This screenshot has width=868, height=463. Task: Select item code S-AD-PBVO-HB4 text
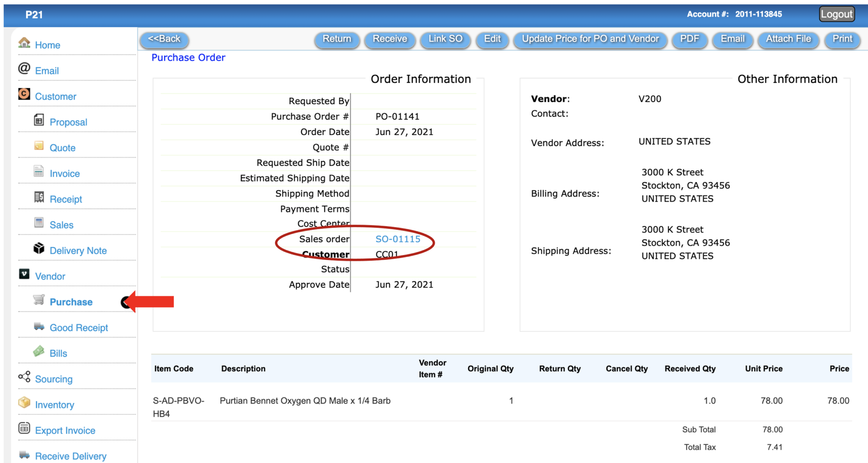click(178, 407)
